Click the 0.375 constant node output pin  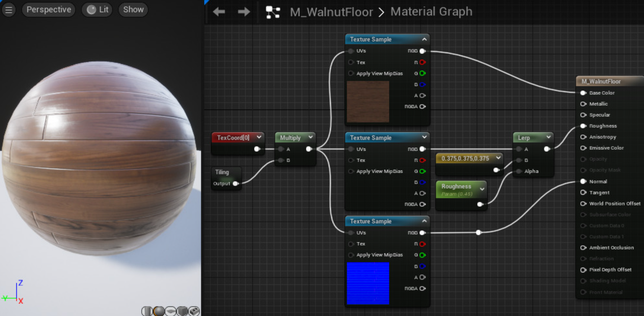[x=496, y=170]
